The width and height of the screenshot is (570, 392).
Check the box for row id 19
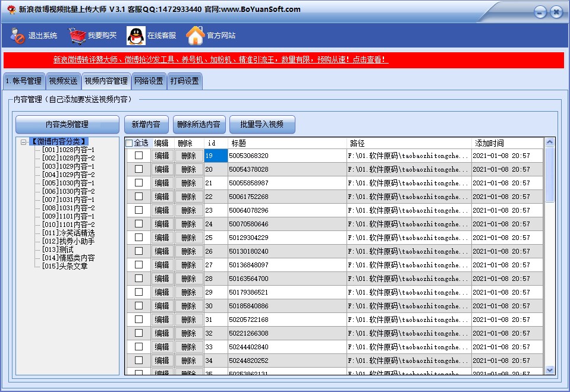pos(138,156)
